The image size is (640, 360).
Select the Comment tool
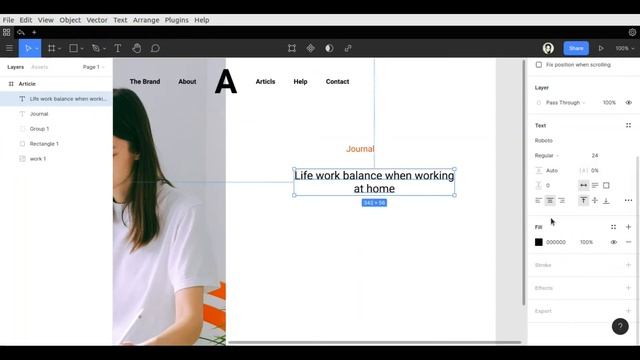pos(155,48)
